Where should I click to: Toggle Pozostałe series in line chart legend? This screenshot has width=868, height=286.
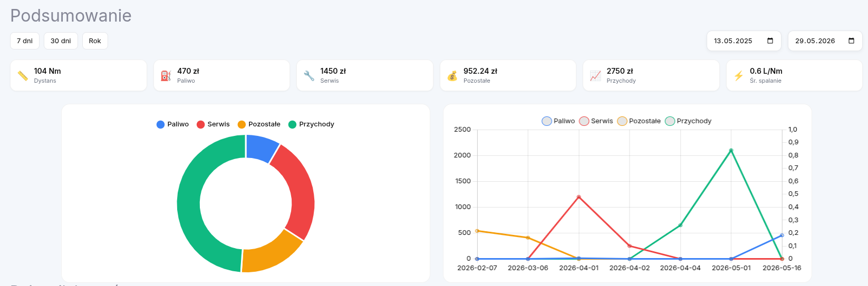coord(639,121)
